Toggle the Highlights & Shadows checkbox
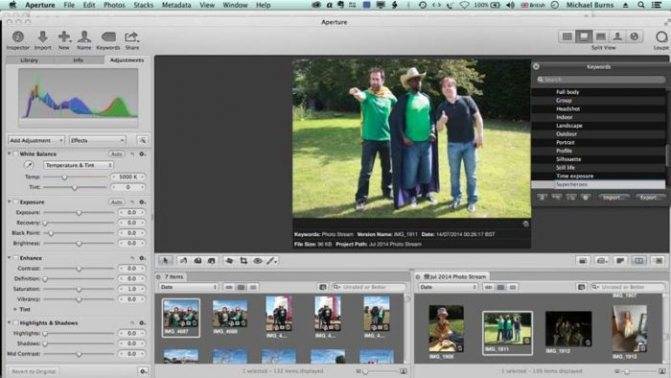This screenshot has height=378, width=671. (16, 323)
